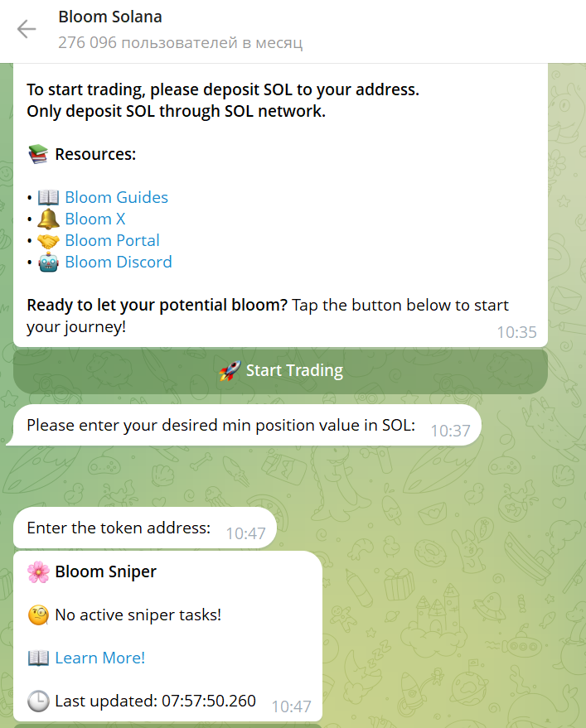Open the Bloom Portal link
Viewport: 586px width, 728px height.
point(112,240)
